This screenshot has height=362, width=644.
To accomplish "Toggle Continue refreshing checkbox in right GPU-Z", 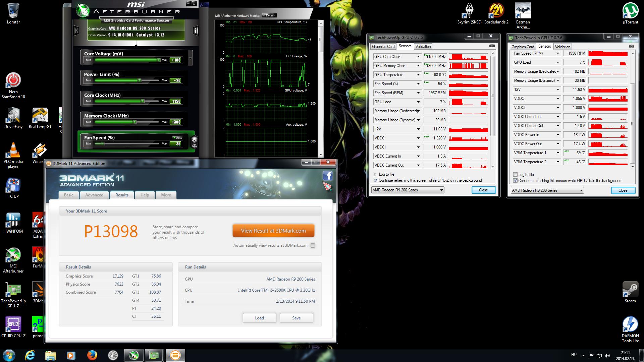I will [x=515, y=181].
